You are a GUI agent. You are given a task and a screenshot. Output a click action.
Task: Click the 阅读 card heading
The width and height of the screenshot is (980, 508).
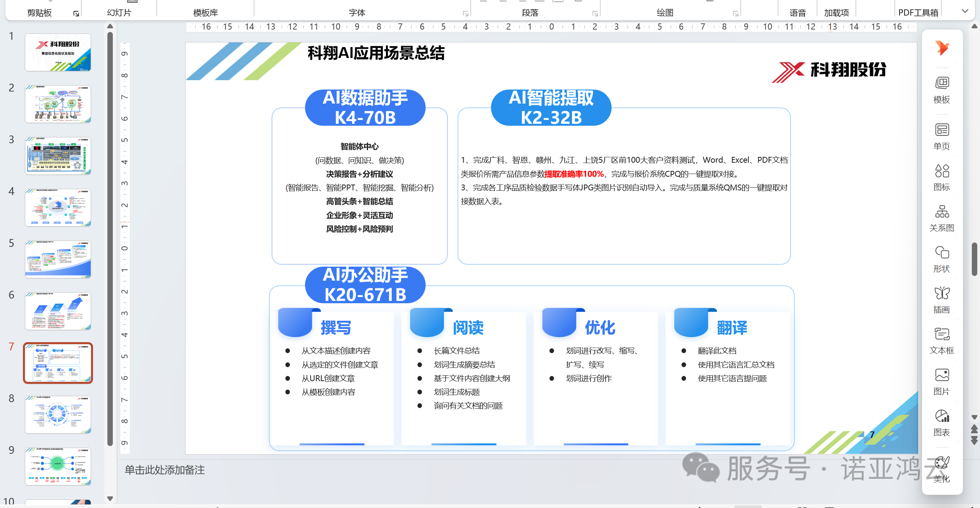click(468, 328)
